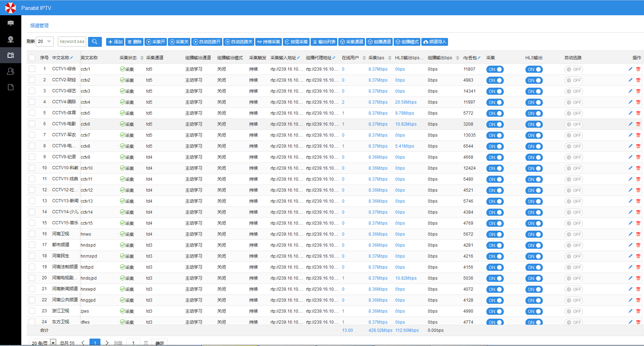644x346 pixels.
Task: Open the 频道管理 tab
Action: (39, 26)
